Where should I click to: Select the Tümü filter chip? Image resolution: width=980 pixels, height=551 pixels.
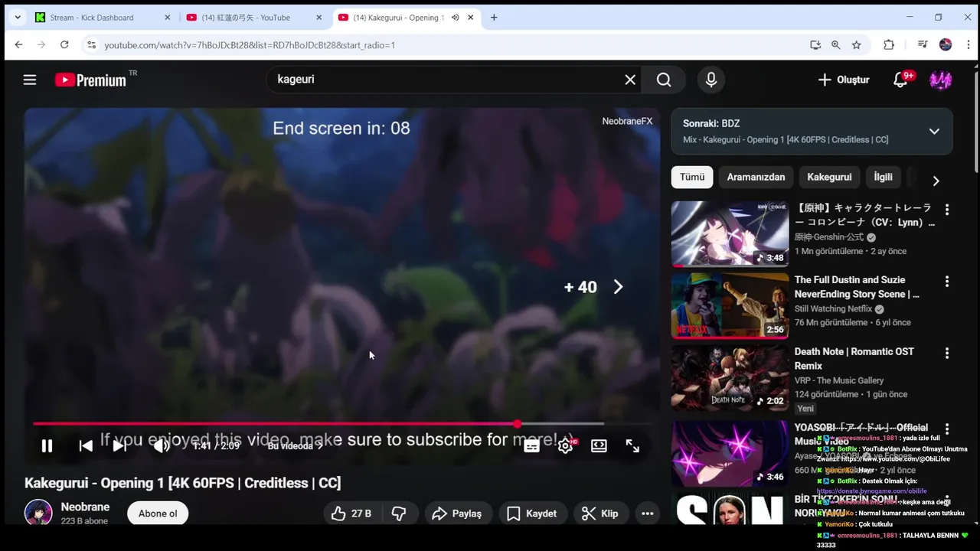[692, 177]
